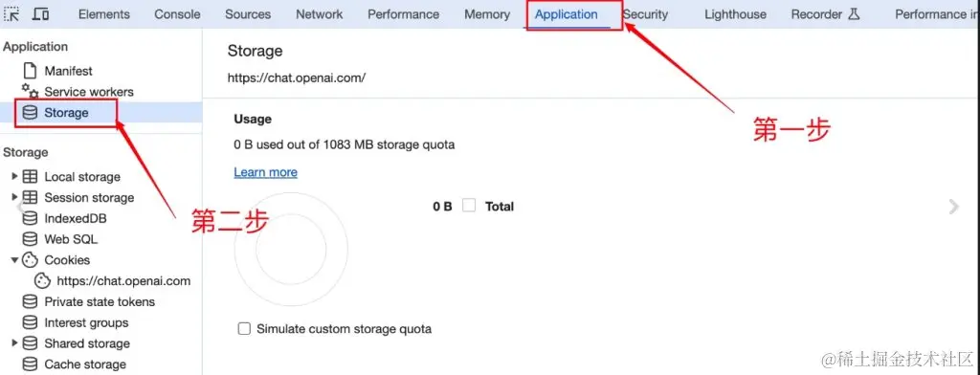Collapse the Cookies tree node
This screenshot has width=980, height=375.
point(15,260)
